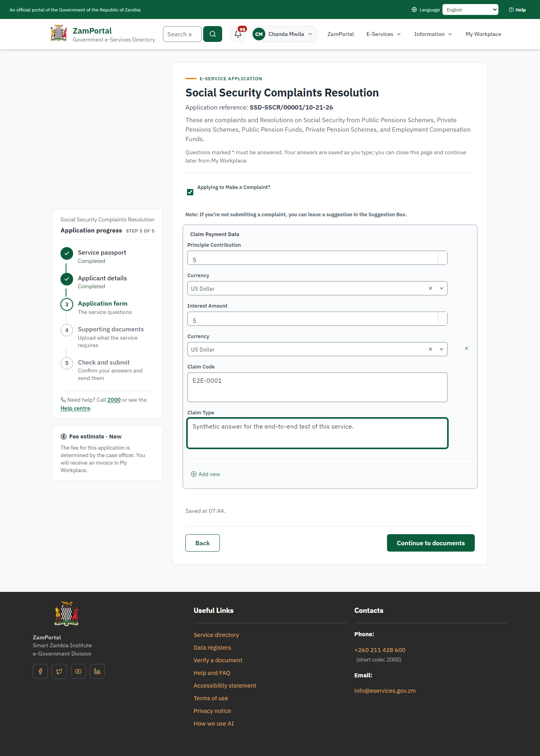
Task: Open Accessibility statement footer link
Action: [225, 686]
